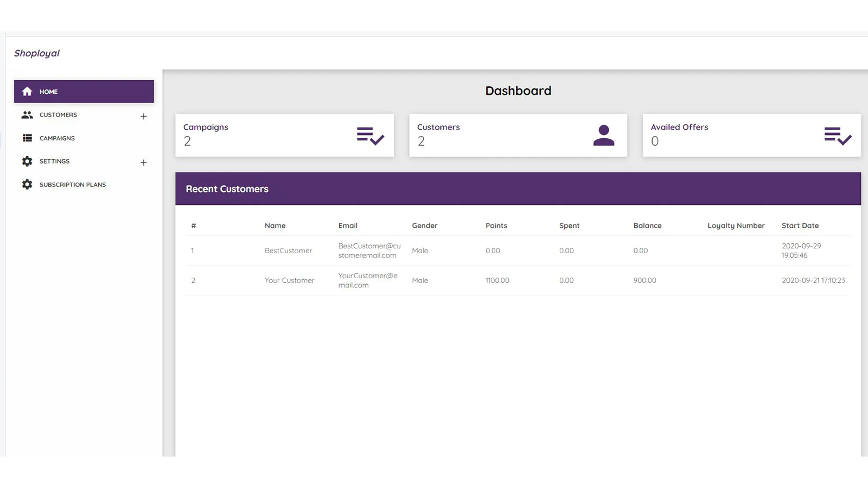Screen dimensions: 868x488
Task: Click the Customers people icon in sidebar
Action: point(27,115)
